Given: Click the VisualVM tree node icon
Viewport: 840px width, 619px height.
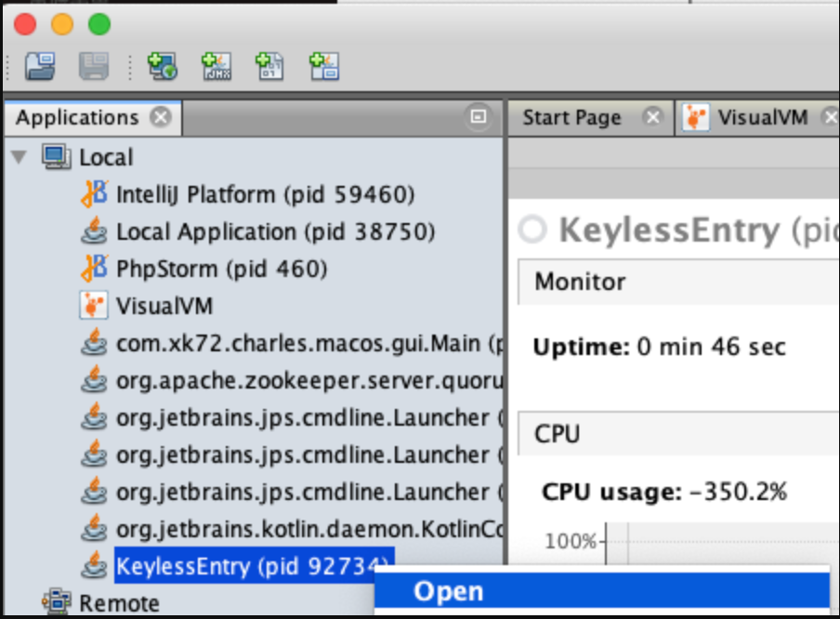Looking at the screenshot, I should (94, 306).
